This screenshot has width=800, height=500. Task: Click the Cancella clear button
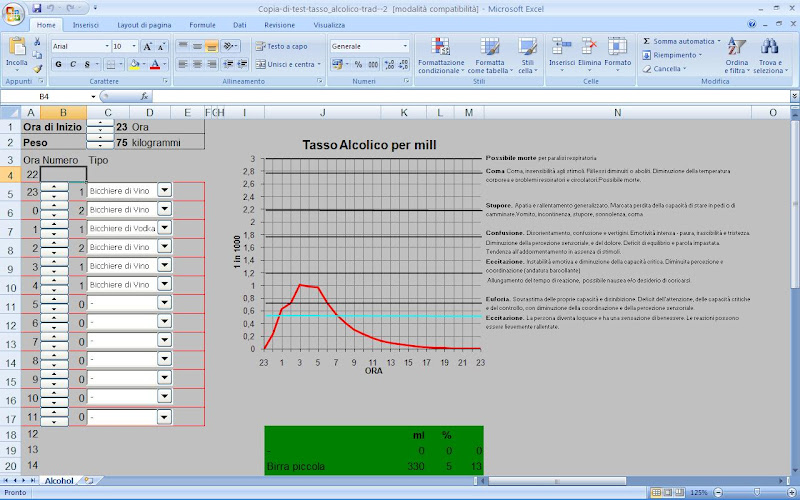coord(664,69)
